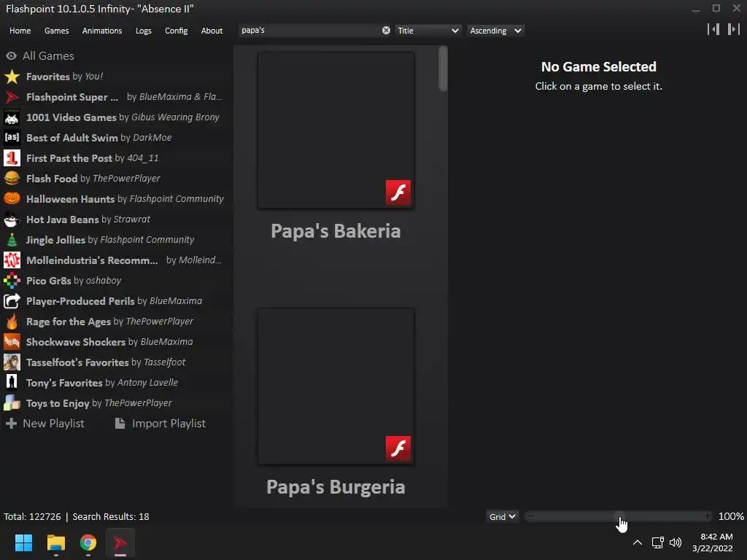Click the network tray icon
The width and height of the screenshot is (747, 560).
point(657,542)
